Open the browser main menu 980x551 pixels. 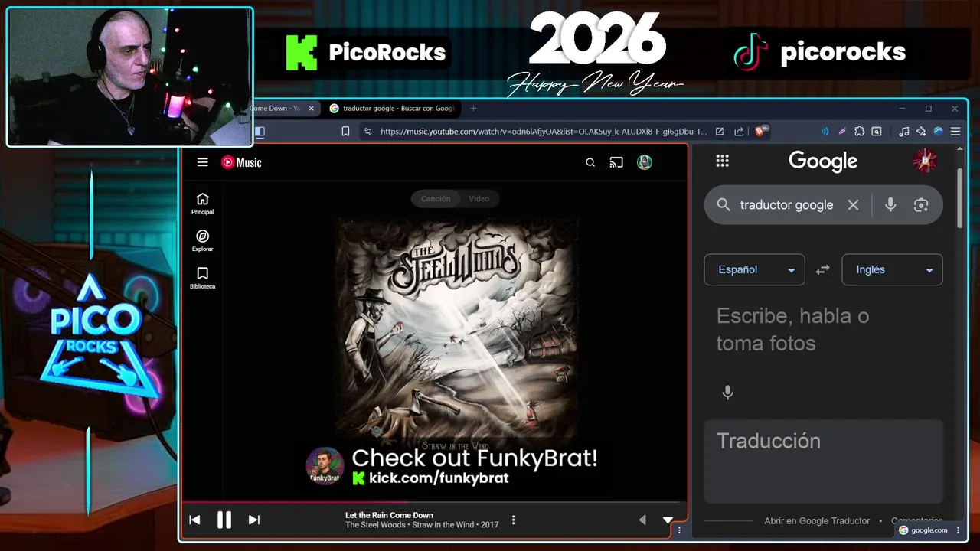955,132
